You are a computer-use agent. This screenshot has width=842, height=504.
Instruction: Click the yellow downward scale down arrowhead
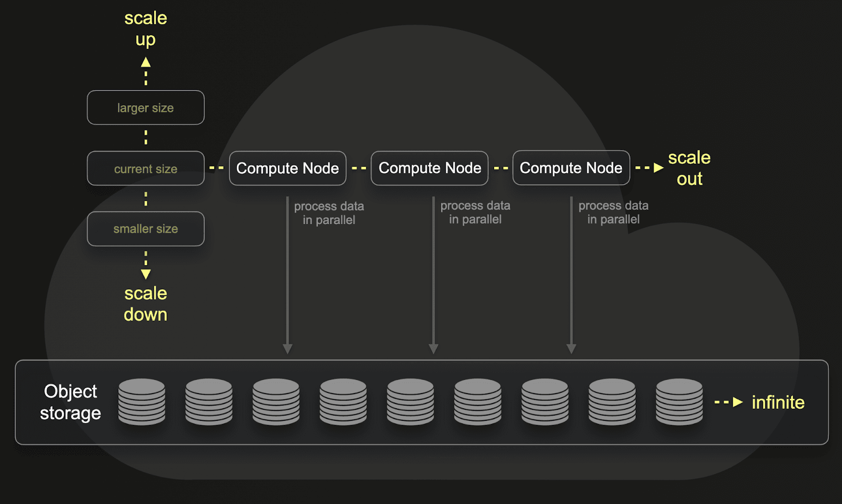click(x=146, y=274)
